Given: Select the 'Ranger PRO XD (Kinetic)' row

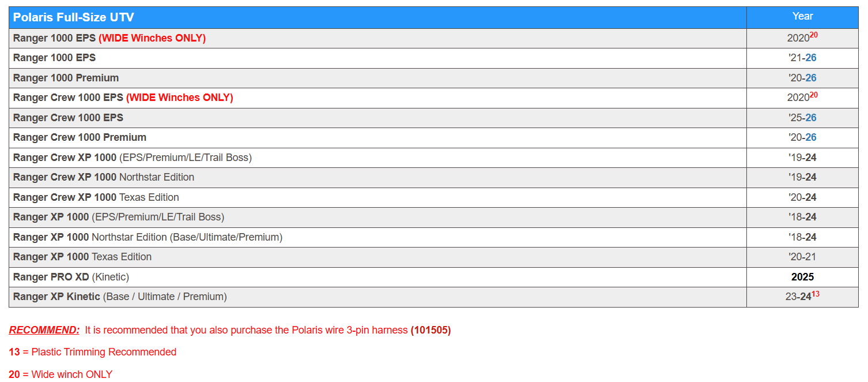Looking at the screenshot, I should pos(433,277).
